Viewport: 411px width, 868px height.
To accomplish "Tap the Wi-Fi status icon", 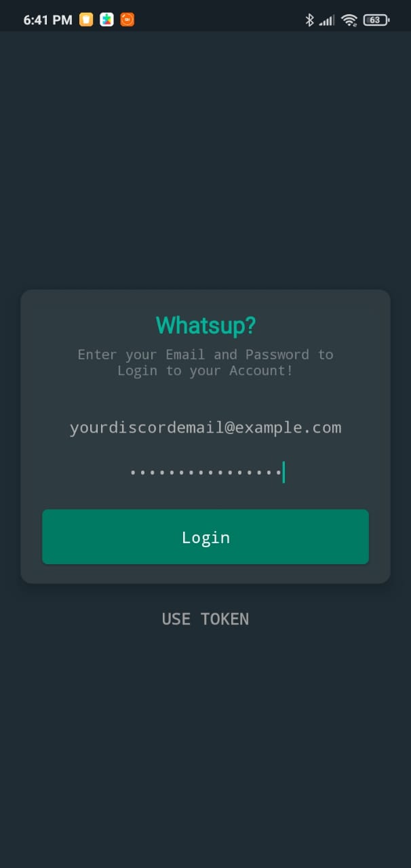I will tap(349, 20).
